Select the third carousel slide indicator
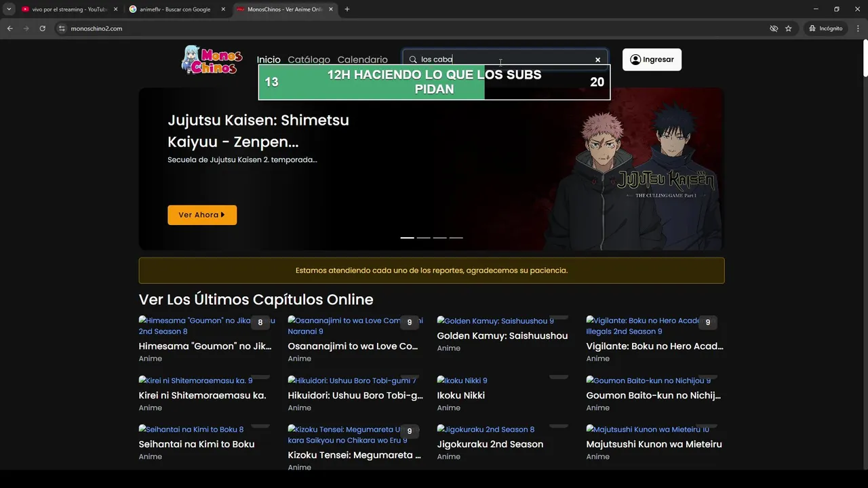 [439, 238]
